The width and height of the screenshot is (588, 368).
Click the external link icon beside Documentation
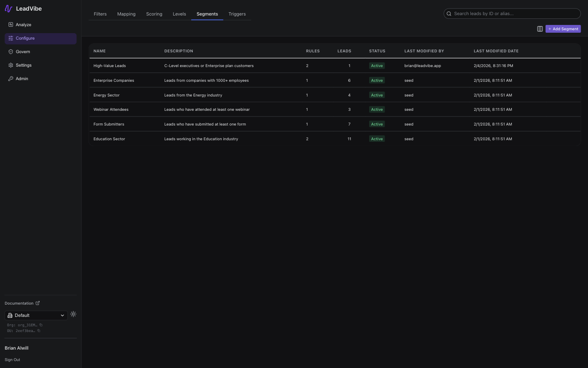click(38, 303)
